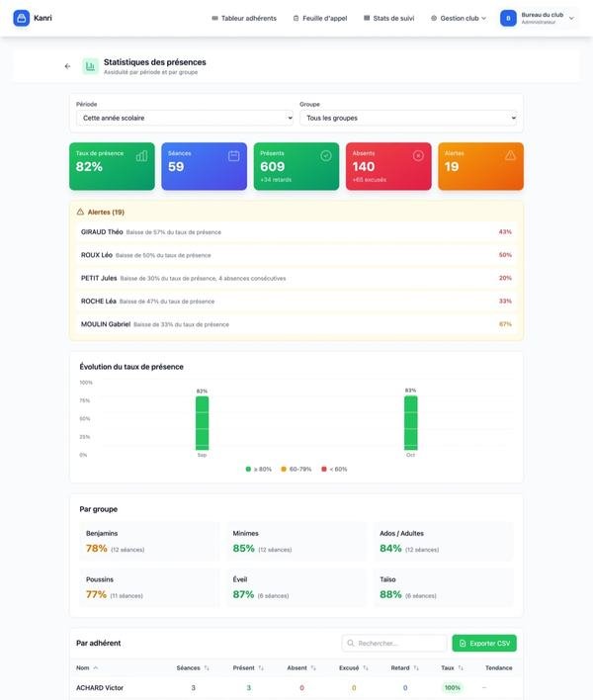Open Feuille d'appel page
Screen dimensions: 593x700
click(x=320, y=19)
